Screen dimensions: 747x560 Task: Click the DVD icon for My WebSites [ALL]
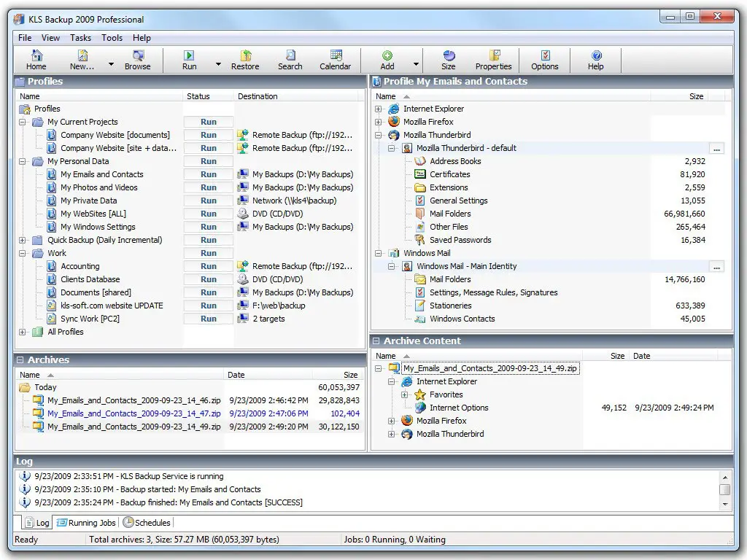pyautogui.click(x=243, y=214)
